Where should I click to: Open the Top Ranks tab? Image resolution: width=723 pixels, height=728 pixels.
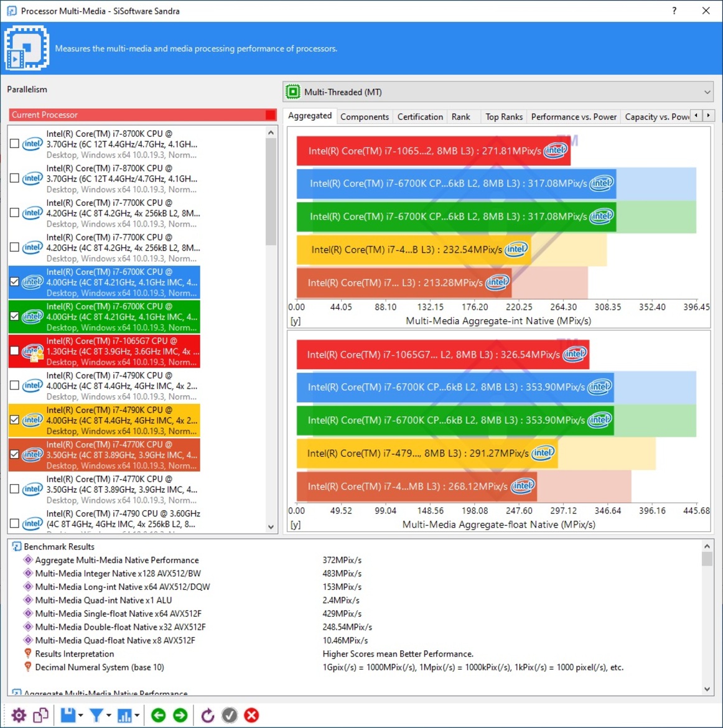(504, 116)
